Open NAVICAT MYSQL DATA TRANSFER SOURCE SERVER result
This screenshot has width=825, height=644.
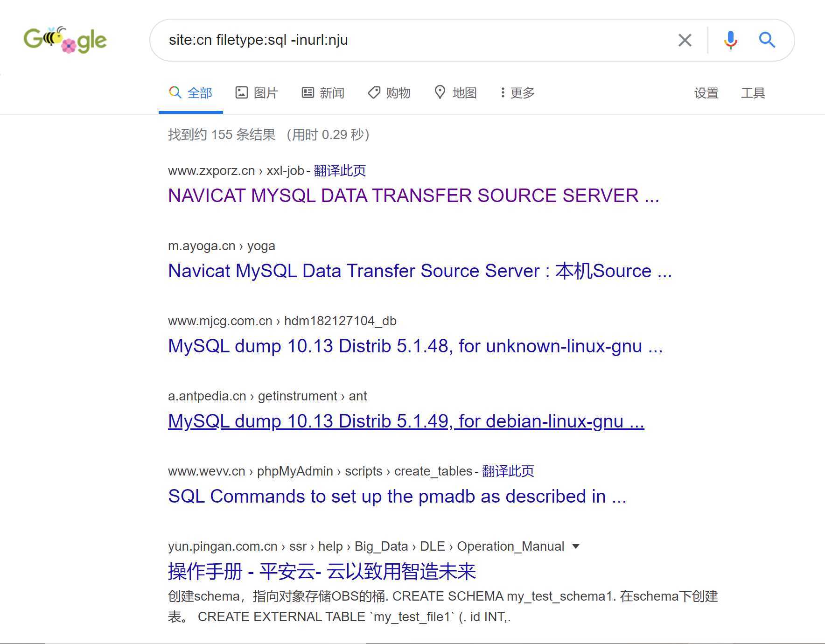[x=413, y=196]
